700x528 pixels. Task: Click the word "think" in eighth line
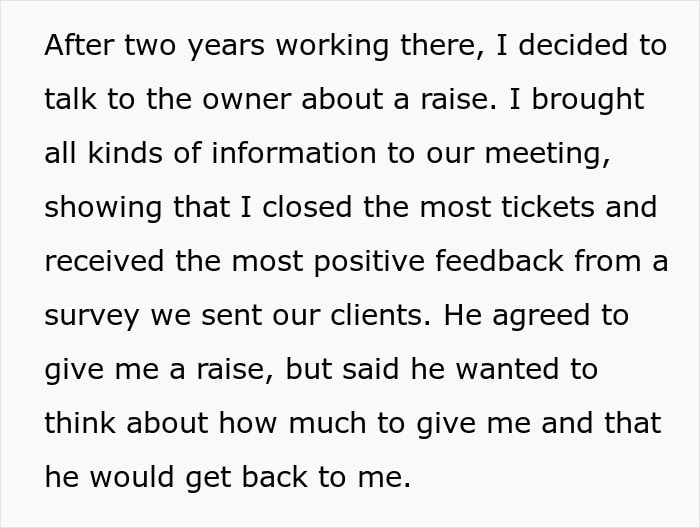point(80,423)
